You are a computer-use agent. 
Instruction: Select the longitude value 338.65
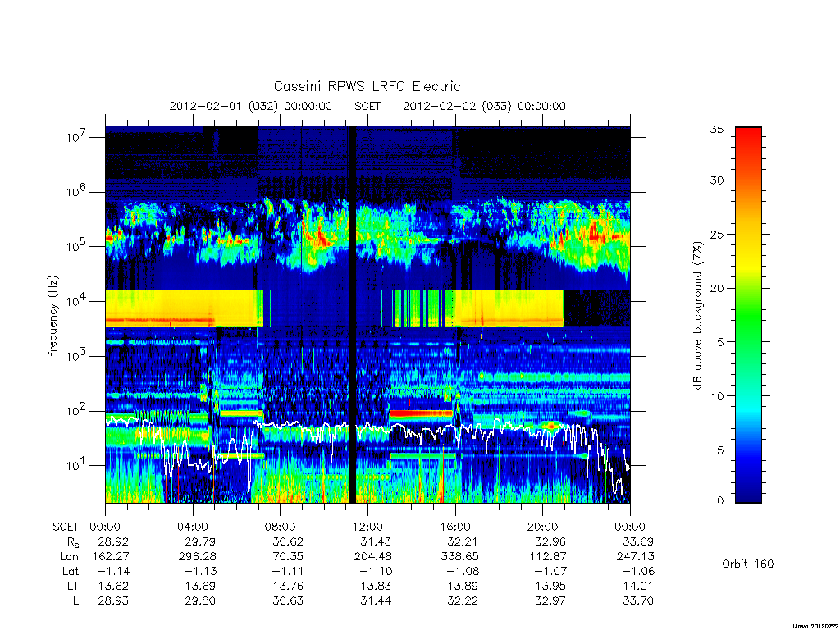460,557
